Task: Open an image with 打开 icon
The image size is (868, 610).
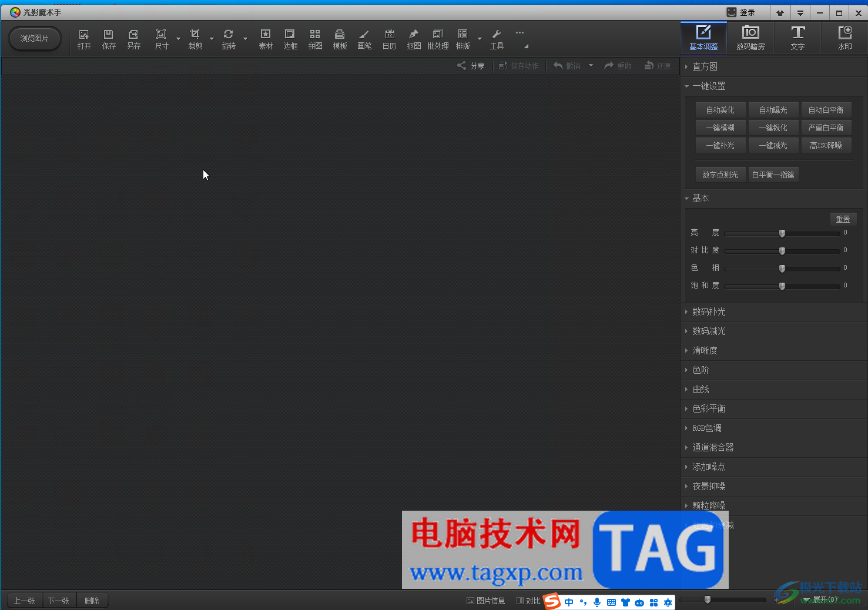Action: coord(84,39)
